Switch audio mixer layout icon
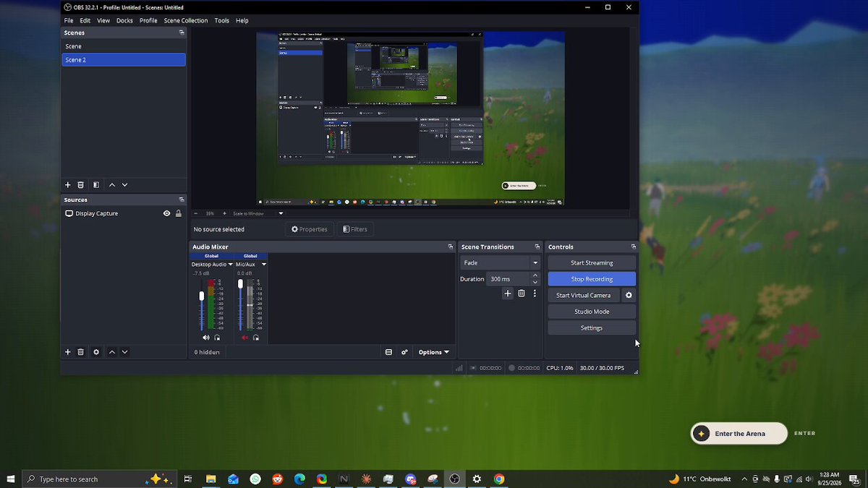868x488 pixels. click(x=388, y=352)
